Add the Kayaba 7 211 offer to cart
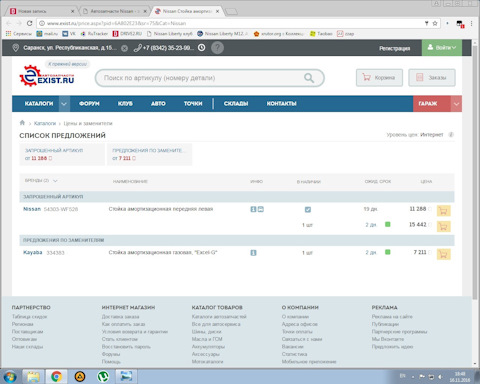480x384 pixels. pyautogui.click(x=444, y=254)
